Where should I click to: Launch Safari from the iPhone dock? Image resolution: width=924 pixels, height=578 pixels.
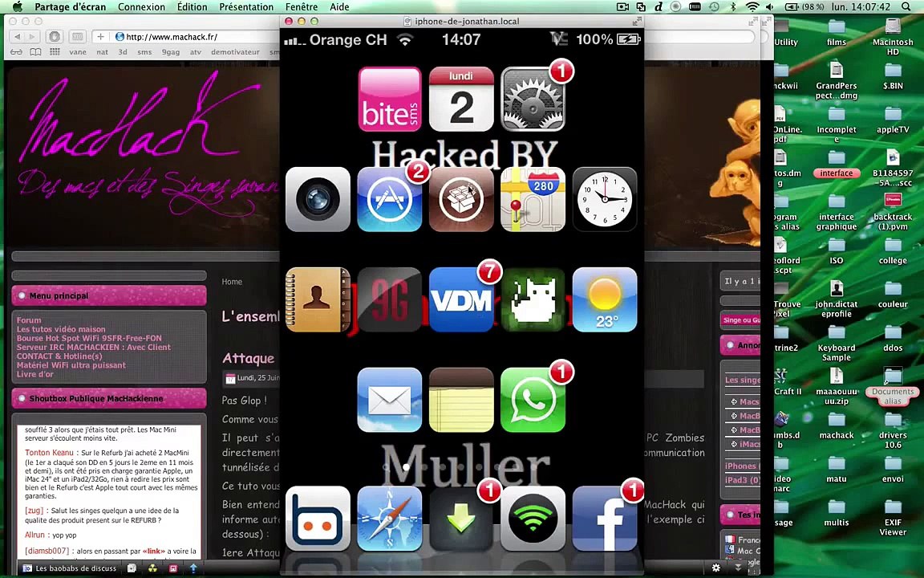coord(390,519)
